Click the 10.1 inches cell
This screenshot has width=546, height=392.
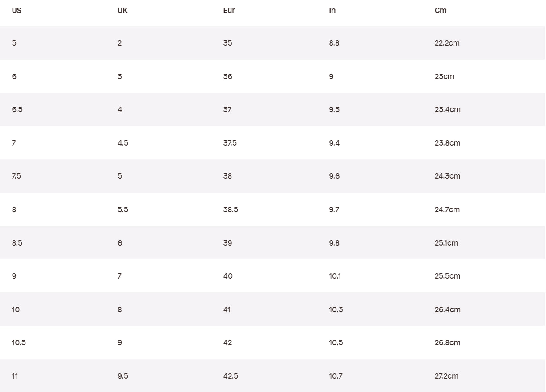pyautogui.click(x=335, y=276)
